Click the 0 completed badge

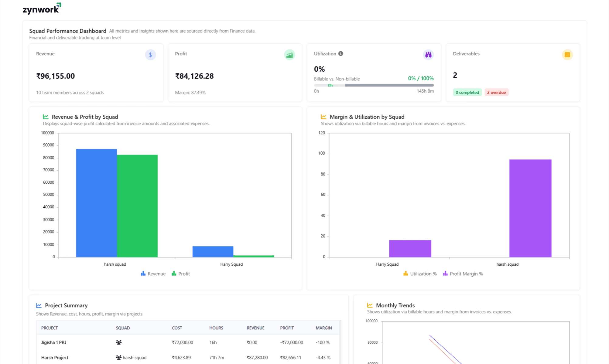point(467,93)
